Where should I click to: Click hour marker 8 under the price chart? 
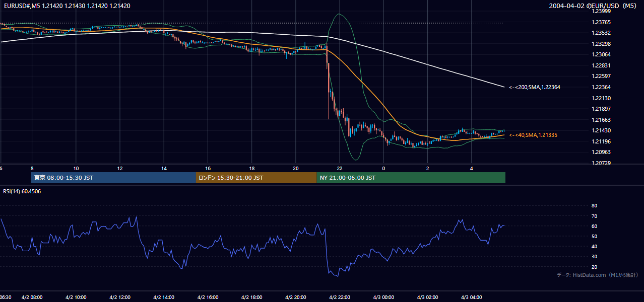tap(32, 168)
